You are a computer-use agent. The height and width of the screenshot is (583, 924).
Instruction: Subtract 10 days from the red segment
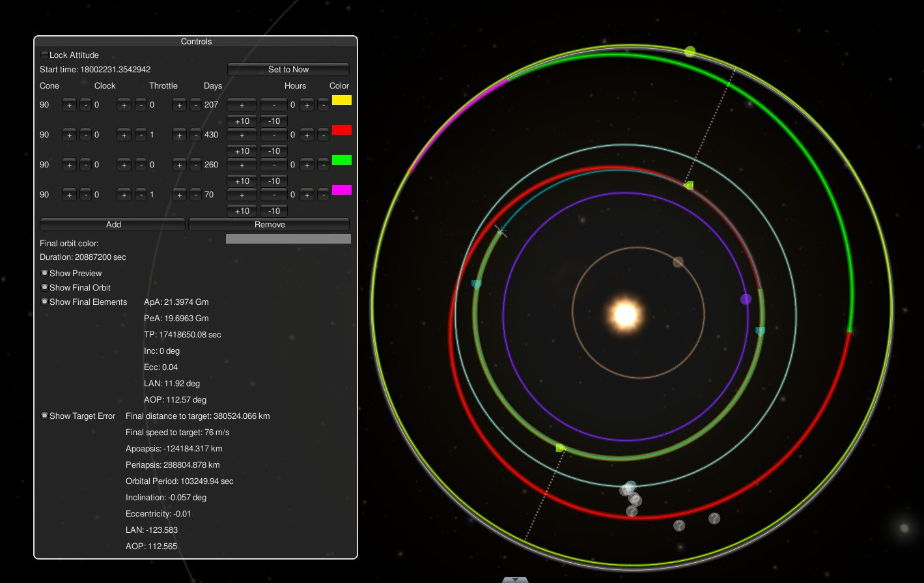coord(274,150)
